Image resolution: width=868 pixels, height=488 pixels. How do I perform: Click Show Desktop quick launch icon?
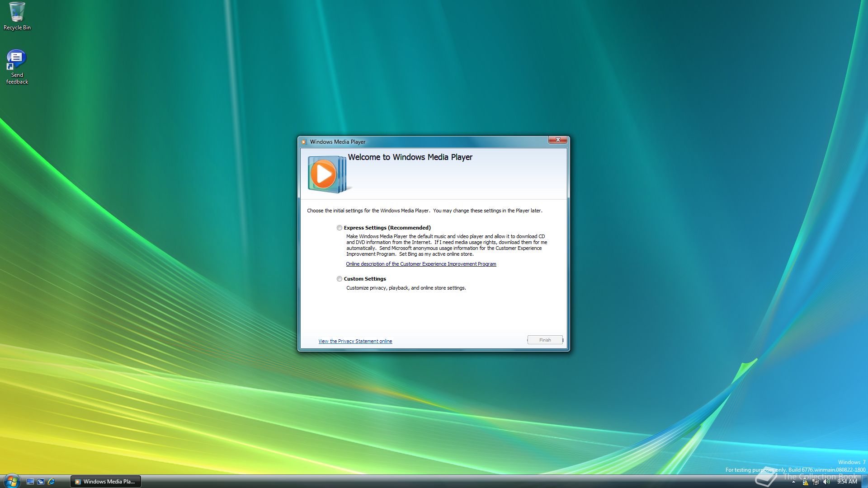(30, 482)
